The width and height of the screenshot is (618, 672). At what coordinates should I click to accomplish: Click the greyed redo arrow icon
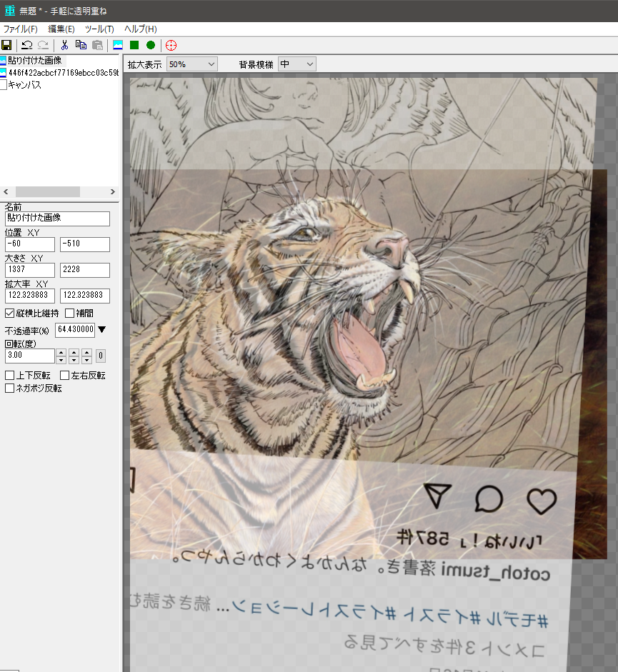point(43,45)
